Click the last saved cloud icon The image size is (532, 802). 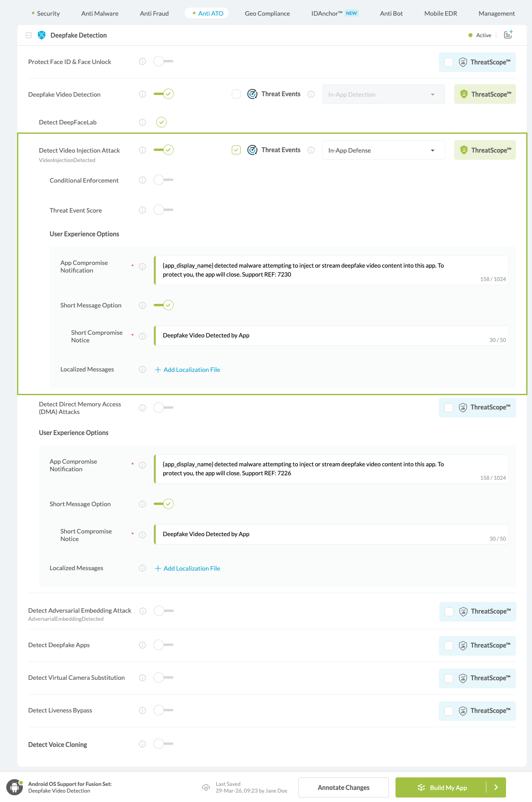(206, 787)
